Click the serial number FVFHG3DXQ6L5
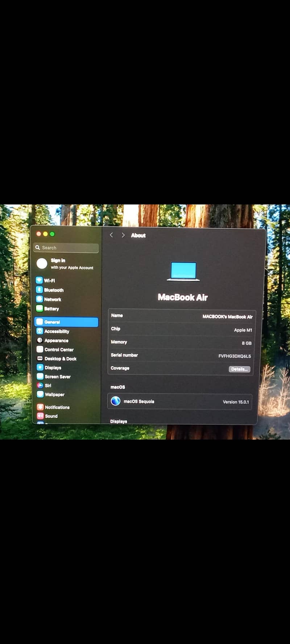 [x=235, y=356]
